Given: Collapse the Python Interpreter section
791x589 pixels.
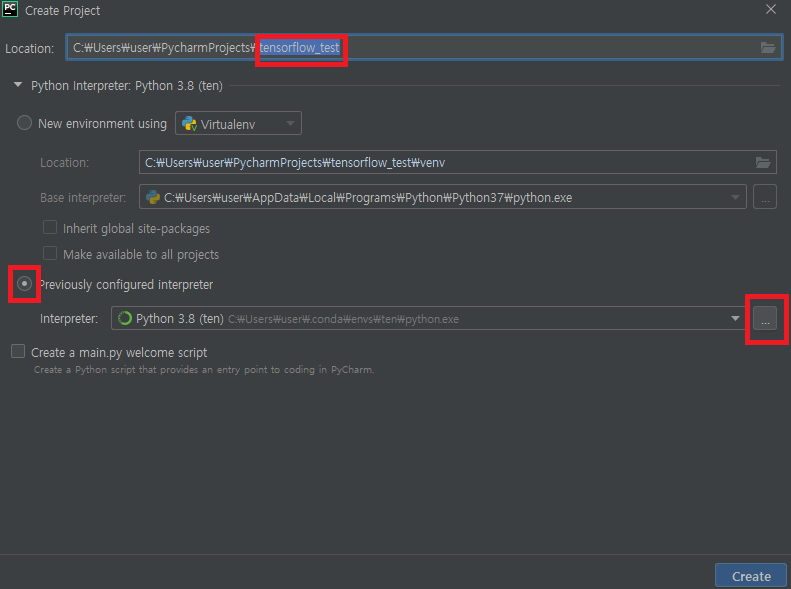Looking at the screenshot, I should tap(18, 85).
